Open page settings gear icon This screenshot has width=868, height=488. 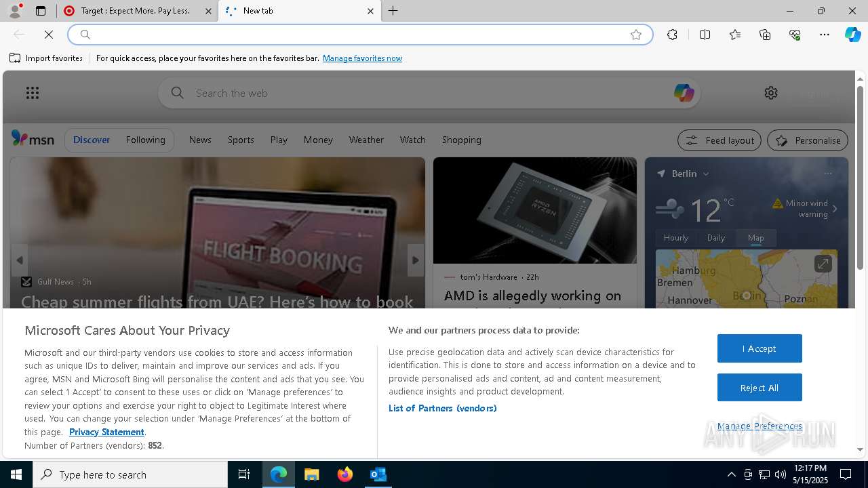(x=771, y=93)
